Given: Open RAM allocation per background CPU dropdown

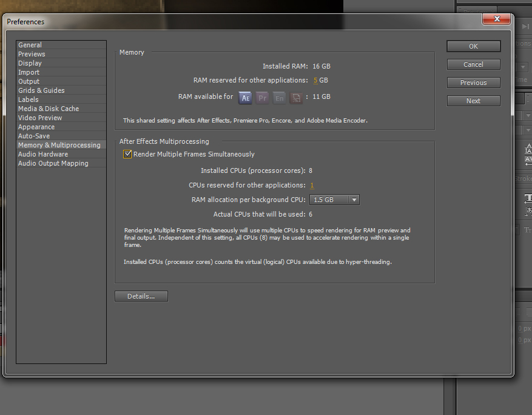Looking at the screenshot, I should pyautogui.click(x=334, y=200).
